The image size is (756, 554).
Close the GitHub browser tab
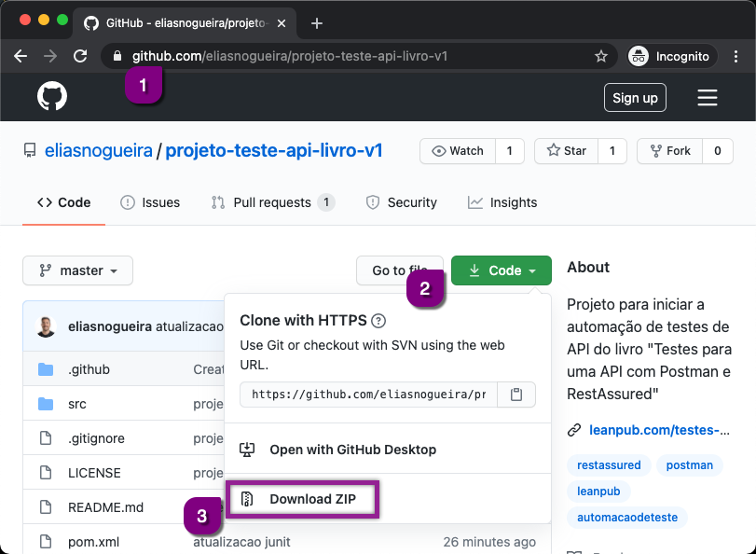click(282, 23)
